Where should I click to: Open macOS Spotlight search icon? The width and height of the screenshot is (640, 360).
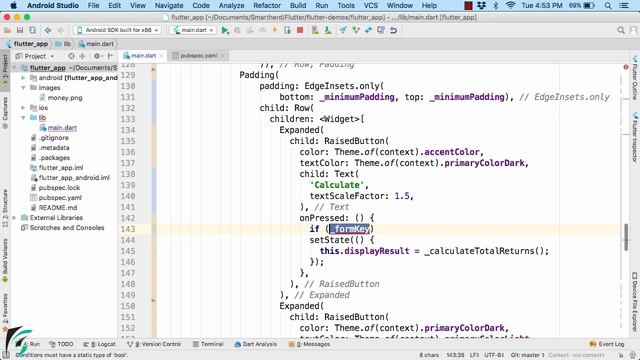[608, 6]
